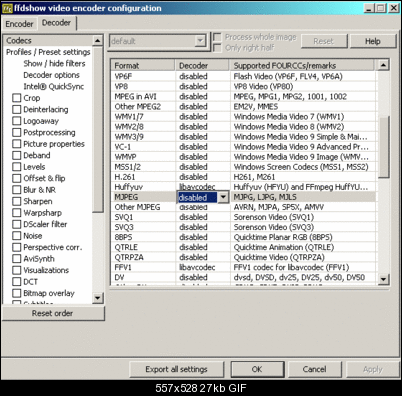Open Profiles / Preset settings
Viewport: 402px width, 396px height.
[x=48, y=52]
